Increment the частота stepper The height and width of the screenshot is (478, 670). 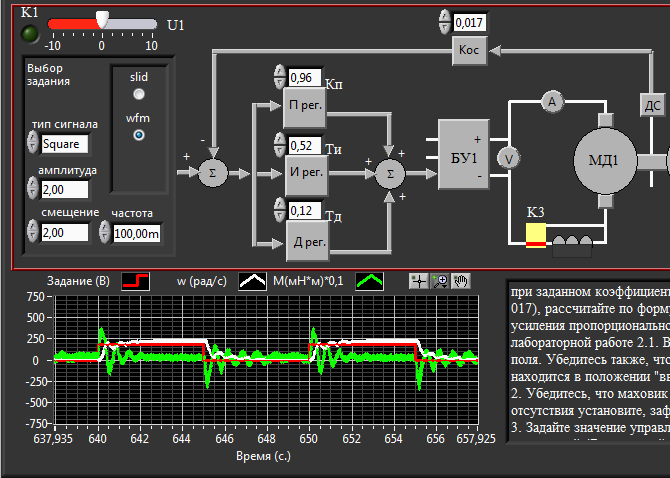(104, 227)
